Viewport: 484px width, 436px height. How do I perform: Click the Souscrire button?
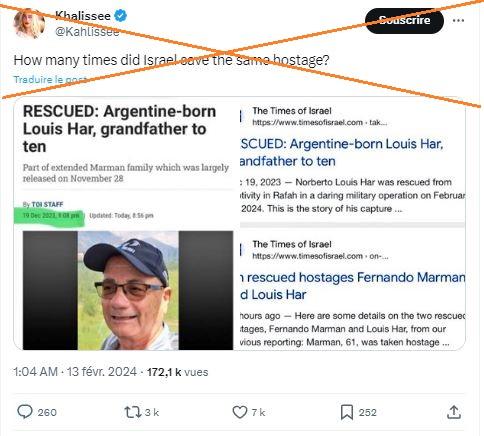point(404,21)
